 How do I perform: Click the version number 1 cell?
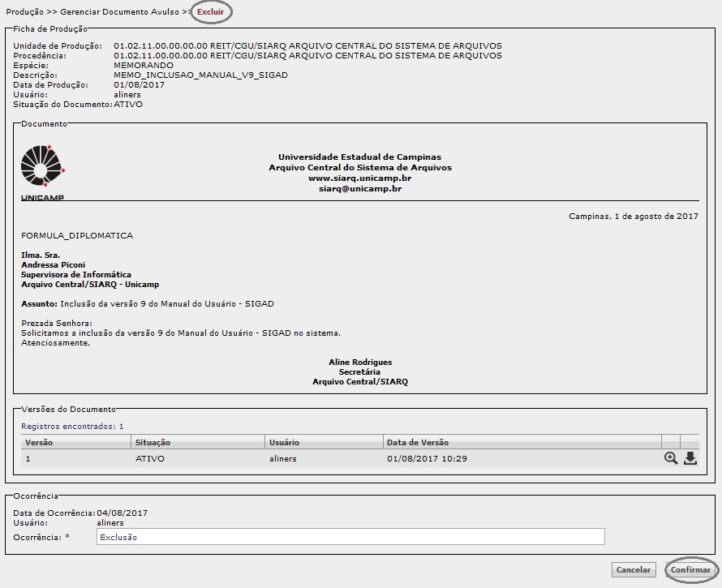28,458
